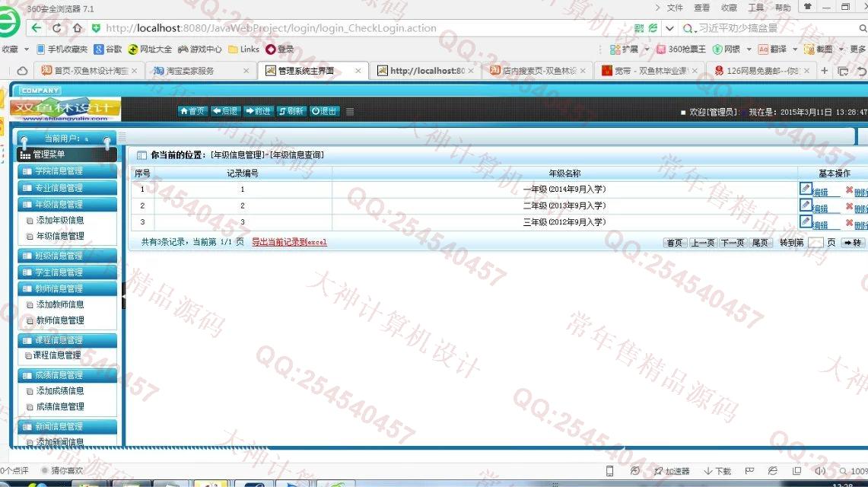Expand the 班级信息管理 sidebar section
The width and height of the screenshot is (868, 487).
68,256
